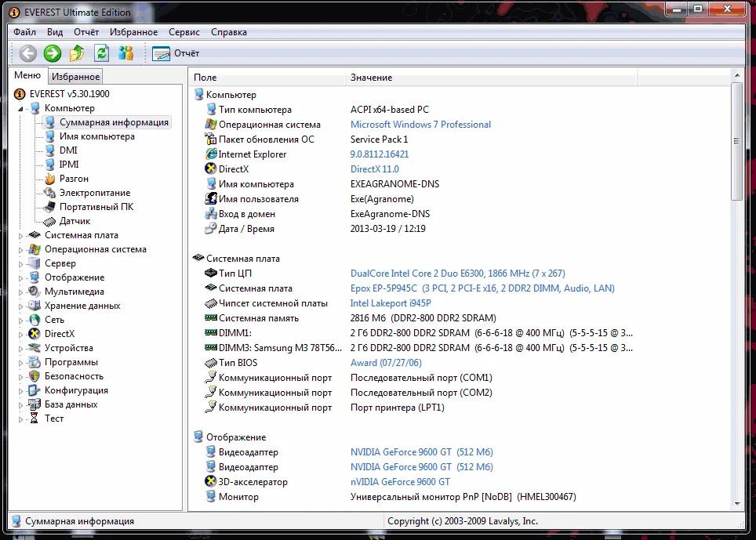The height and width of the screenshot is (540, 756).
Task: Click the green Forward arrow toolbar icon
Action: (x=53, y=53)
